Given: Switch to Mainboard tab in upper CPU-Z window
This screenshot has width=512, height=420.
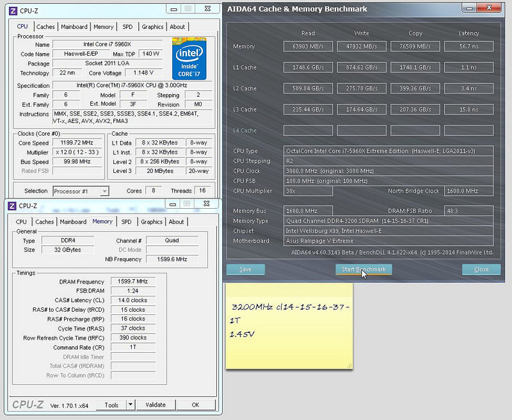Looking at the screenshot, I should pyautogui.click(x=74, y=27).
